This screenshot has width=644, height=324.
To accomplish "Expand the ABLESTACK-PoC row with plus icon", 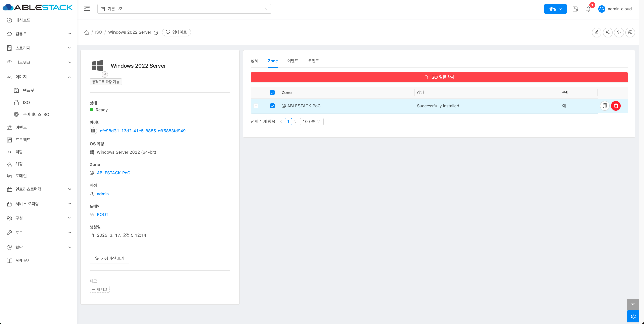I will click(256, 106).
